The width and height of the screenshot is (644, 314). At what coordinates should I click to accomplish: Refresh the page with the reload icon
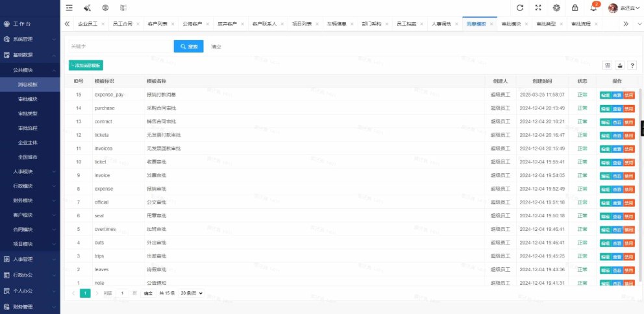520,8
